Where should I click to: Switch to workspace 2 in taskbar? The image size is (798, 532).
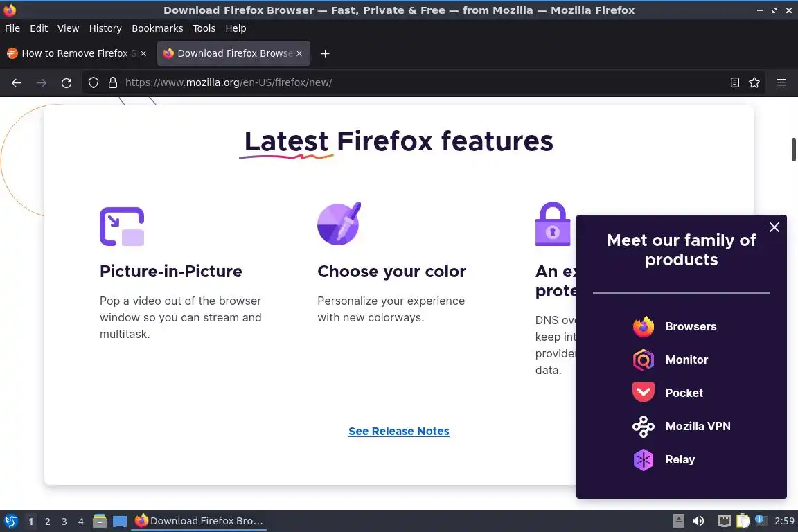[x=47, y=522]
